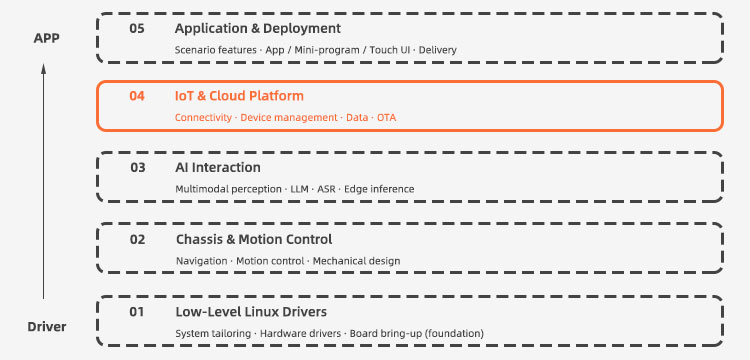Click the number 02 label
The height and width of the screenshot is (360, 750).
click(137, 239)
